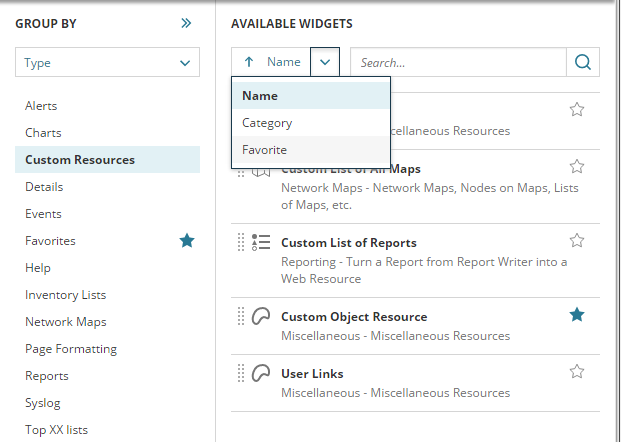The height and width of the screenshot is (442, 621).
Task: Select the Network Maps group
Action: point(66,322)
